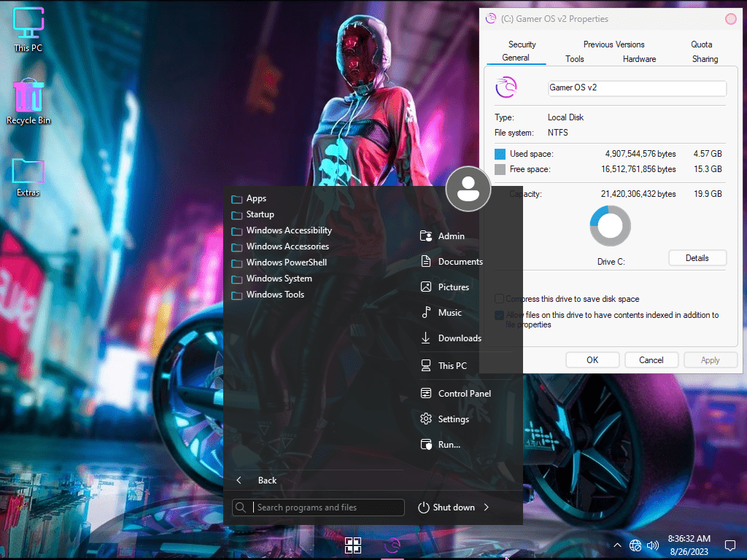Switch to Security tab

click(522, 44)
